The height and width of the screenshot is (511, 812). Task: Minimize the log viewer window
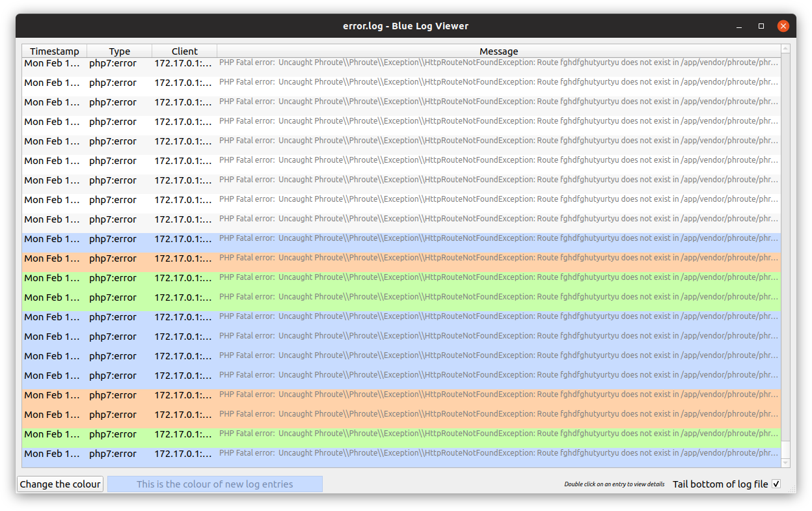pos(739,26)
